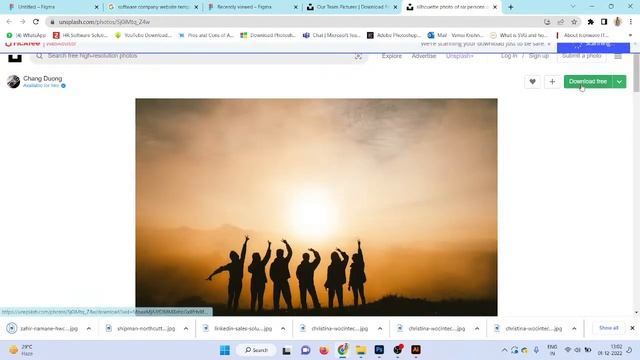Click the sunset silhouette photo
Screen dimensions: 640x360
(316, 207)
